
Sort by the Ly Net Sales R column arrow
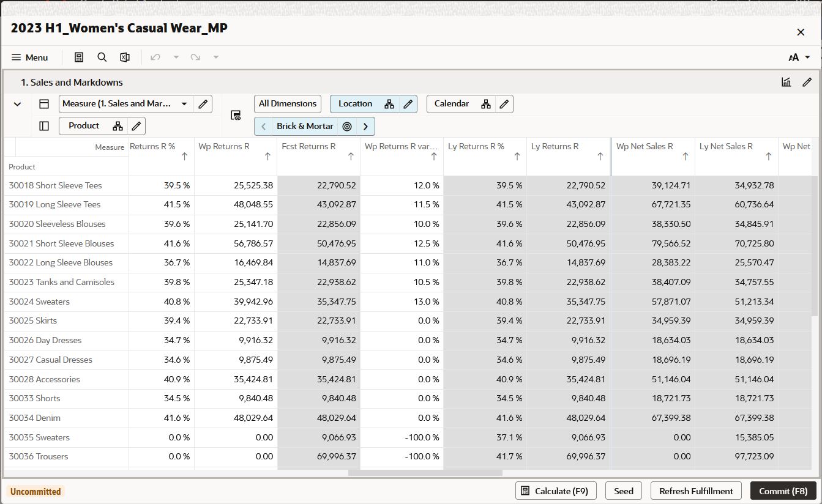pyautogui.click(x=769, y=157)
